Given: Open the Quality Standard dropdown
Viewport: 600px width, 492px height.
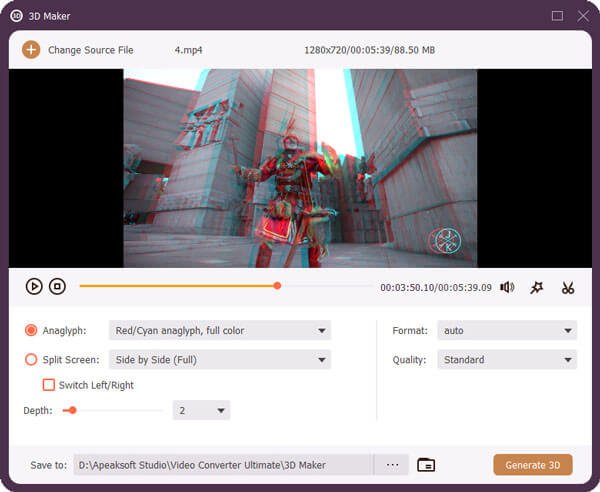Looking at the screenshot, I should tap(507, 360).
